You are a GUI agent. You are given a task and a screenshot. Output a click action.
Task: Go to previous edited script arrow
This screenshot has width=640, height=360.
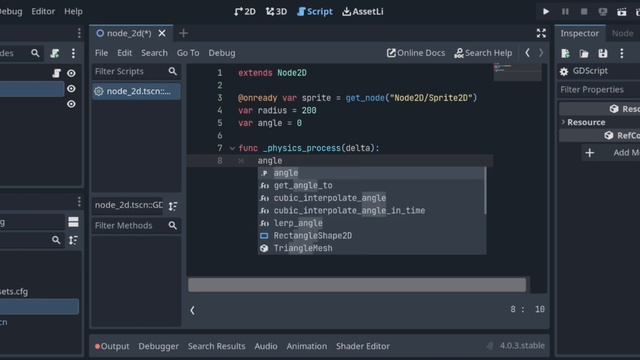click(527, 53)
